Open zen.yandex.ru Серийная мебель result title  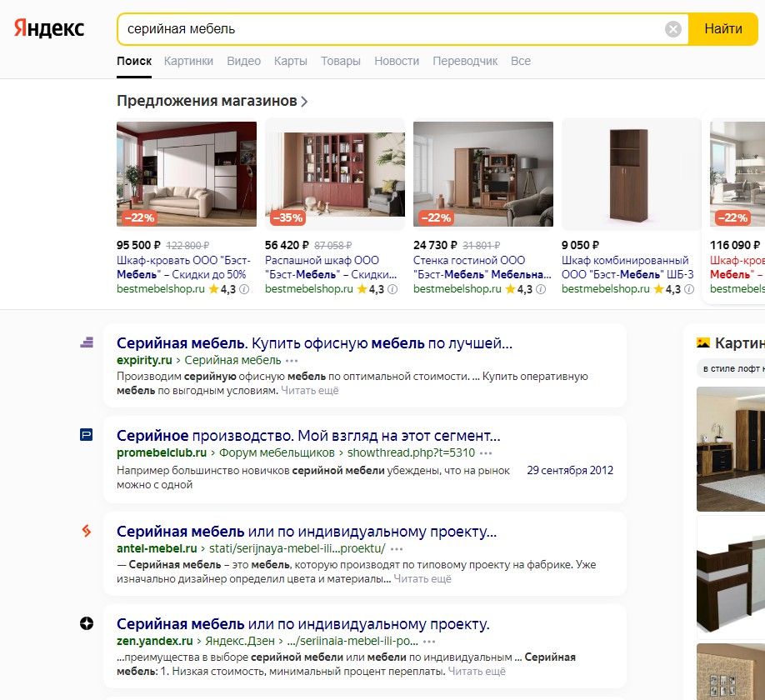coord(303,624)
